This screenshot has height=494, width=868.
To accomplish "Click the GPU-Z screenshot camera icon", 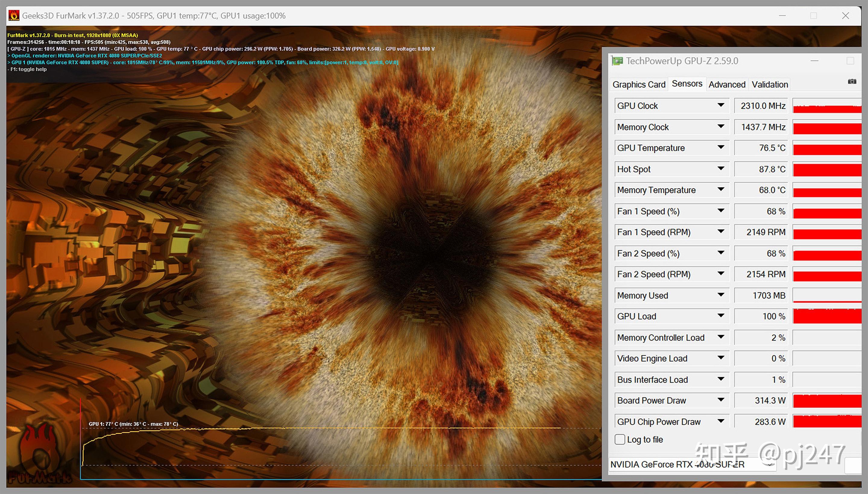I will click(852, 81).
